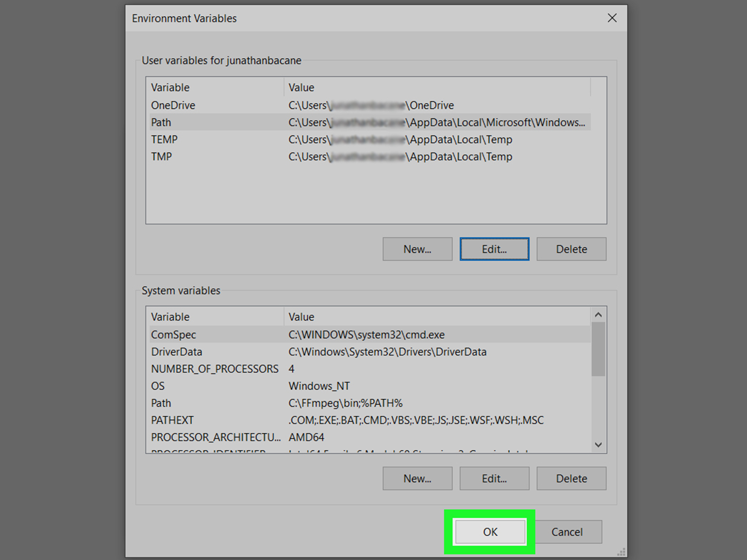Select the TEMP user variable

(x=164, y=139)
